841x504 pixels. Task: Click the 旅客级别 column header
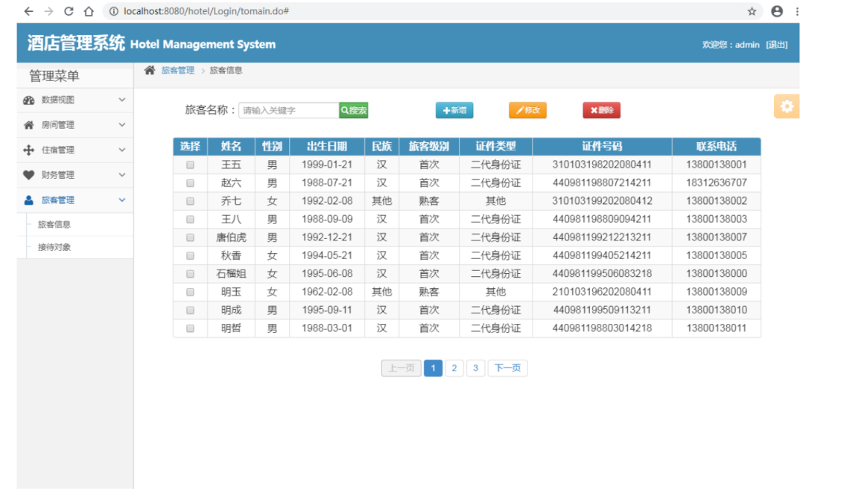(429, 147)
